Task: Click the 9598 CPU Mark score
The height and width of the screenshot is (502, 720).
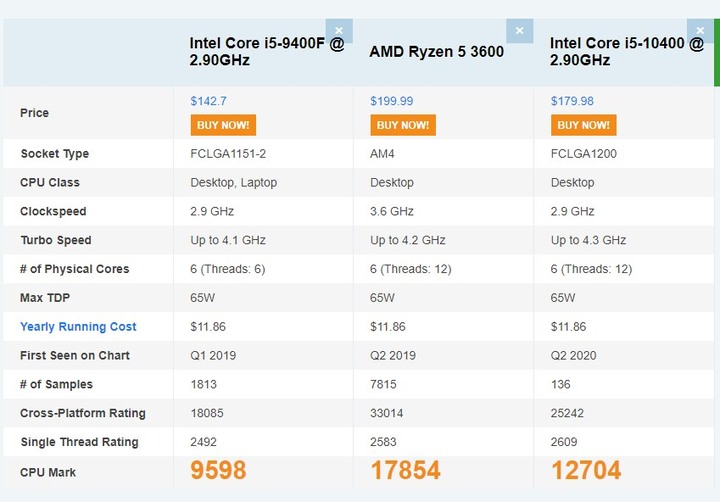Action: click(x=219, y=470)
